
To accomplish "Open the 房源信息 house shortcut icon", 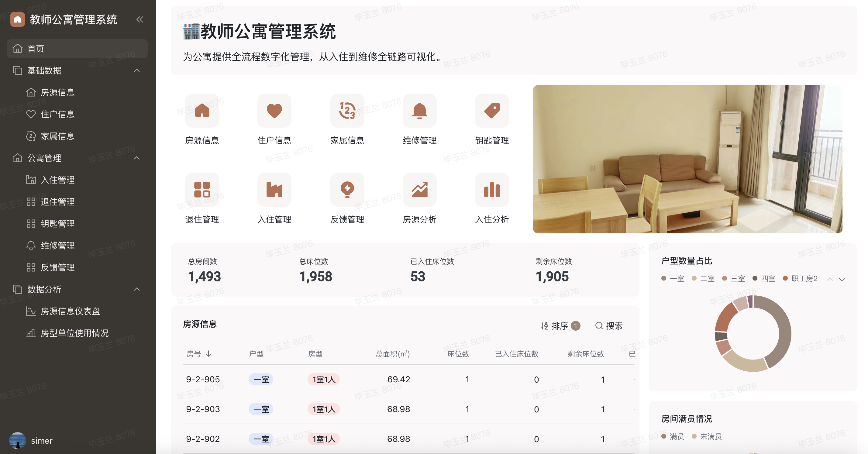I will click(202, 111).
